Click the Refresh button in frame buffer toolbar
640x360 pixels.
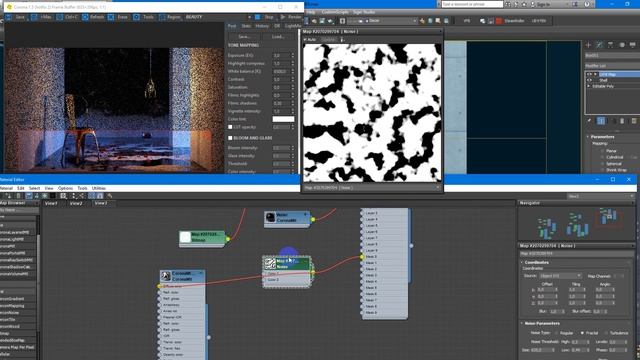[x=93, y=17]
